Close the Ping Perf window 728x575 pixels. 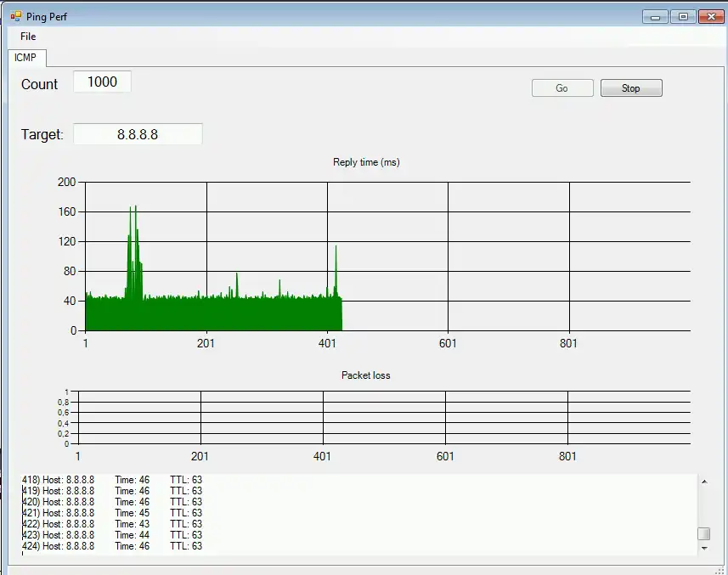pos(711,17)
